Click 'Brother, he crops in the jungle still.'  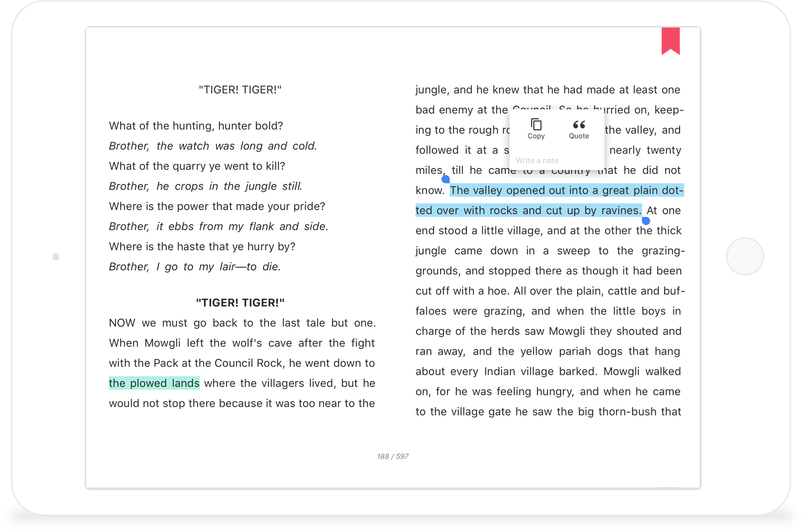point(206,186)
